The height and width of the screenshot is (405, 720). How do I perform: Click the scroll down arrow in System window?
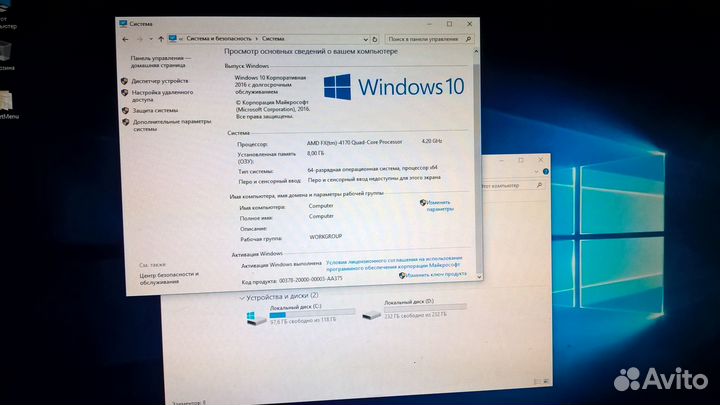[x=479, y=277]
